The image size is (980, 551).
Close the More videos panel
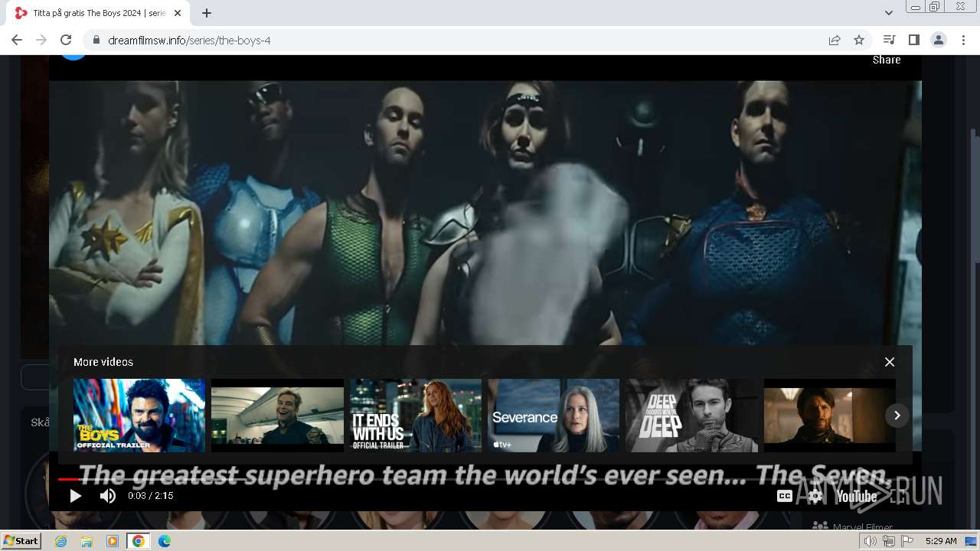[x=890, y=362]
